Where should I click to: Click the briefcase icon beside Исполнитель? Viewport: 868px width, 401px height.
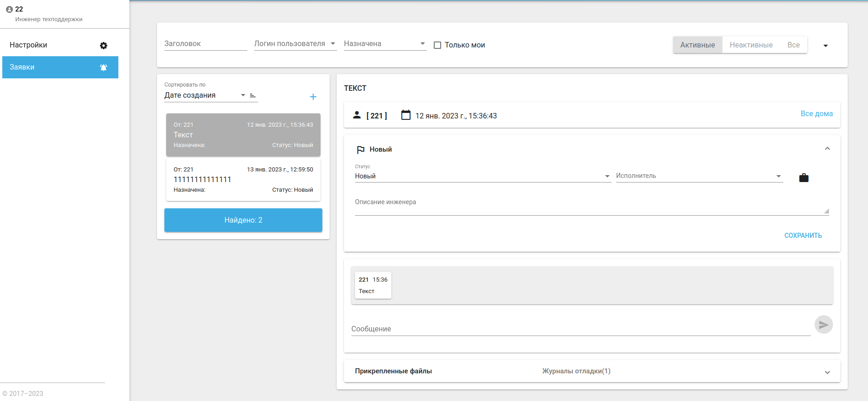coord(804,178)
